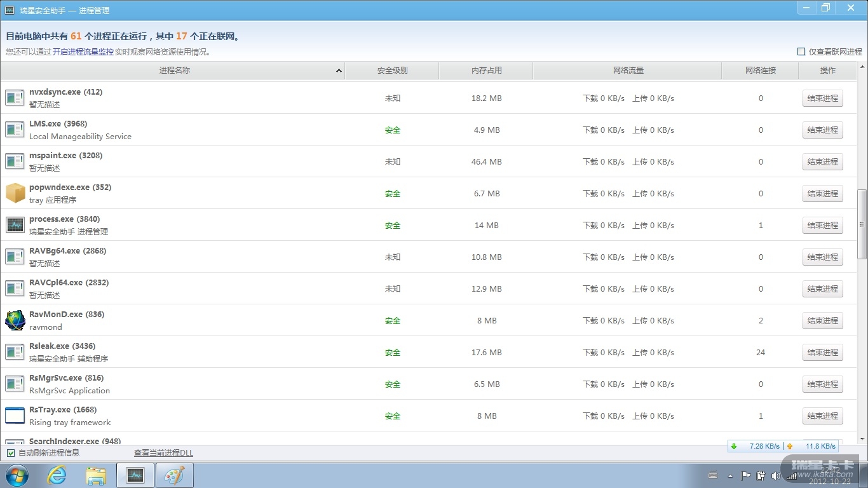Click the scrollbar down arrow
Screen dimensions: 868x488
862,439
